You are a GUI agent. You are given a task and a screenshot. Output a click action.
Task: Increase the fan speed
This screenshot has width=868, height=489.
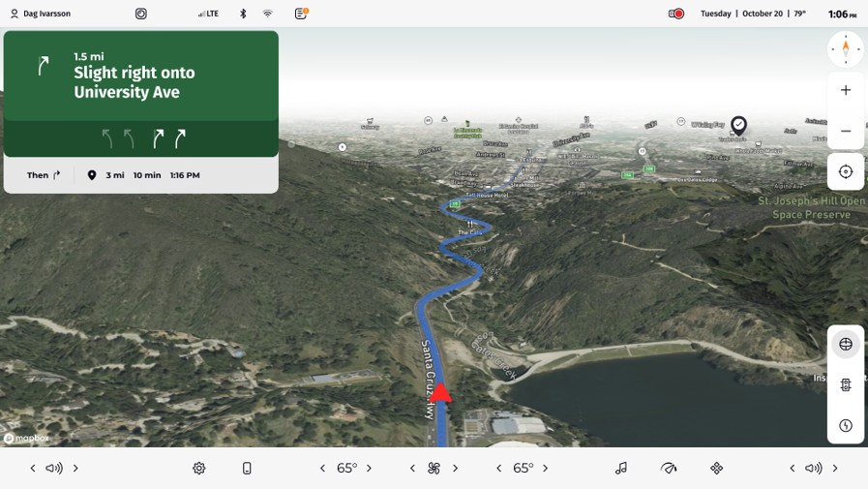(x=456, y=469)
